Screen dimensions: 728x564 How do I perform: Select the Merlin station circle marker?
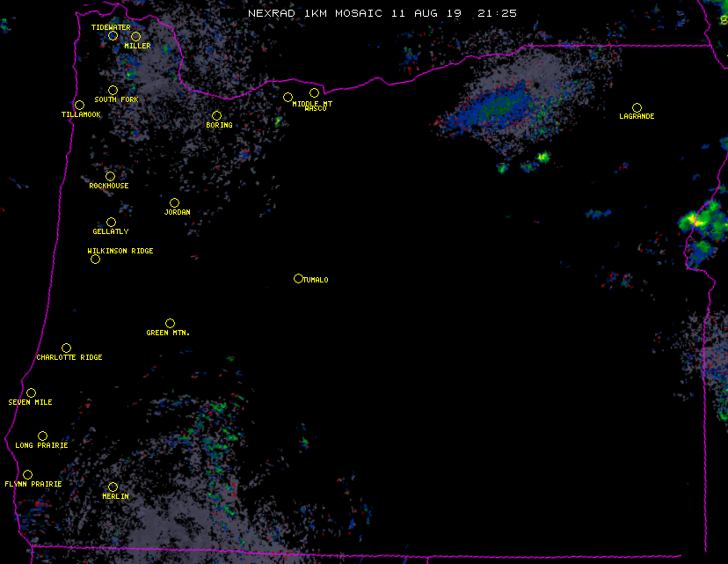pyautogui.click(x=113, y=487)
